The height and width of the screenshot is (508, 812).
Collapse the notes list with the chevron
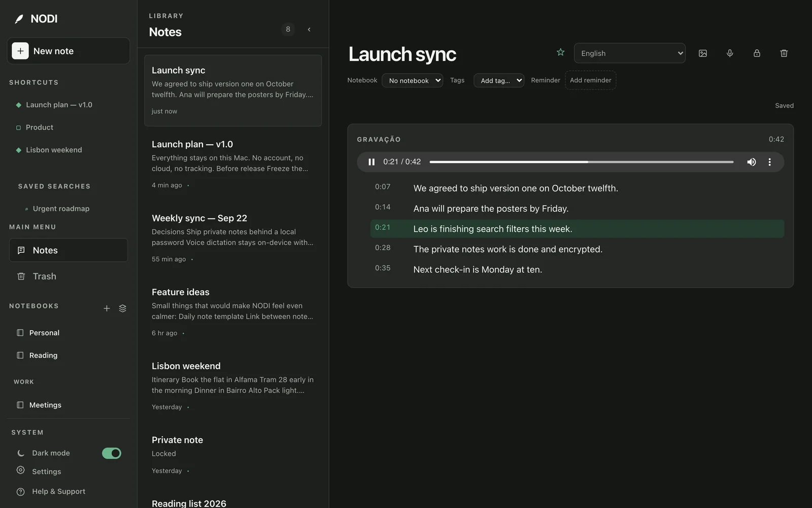tap(309, 29)
